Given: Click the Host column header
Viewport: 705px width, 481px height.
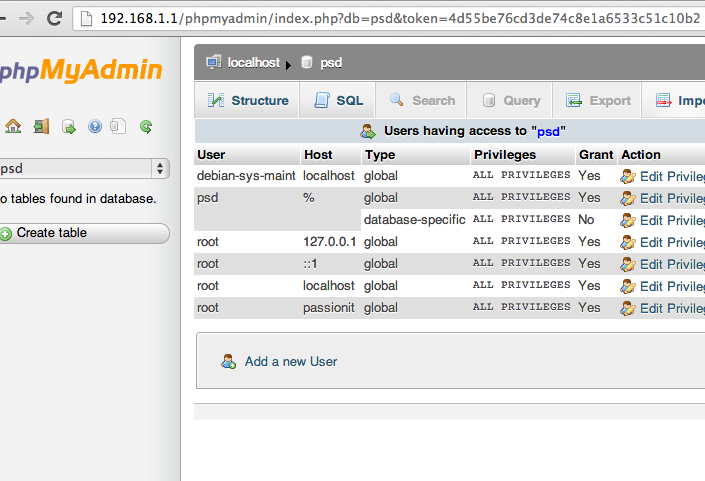Looking at the screenshot, I should (x=330, y=155).
